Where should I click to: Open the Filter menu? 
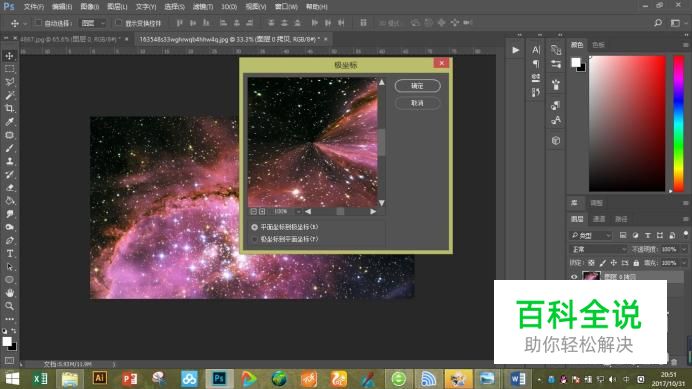pyautogui.click(x=203, y=7)
